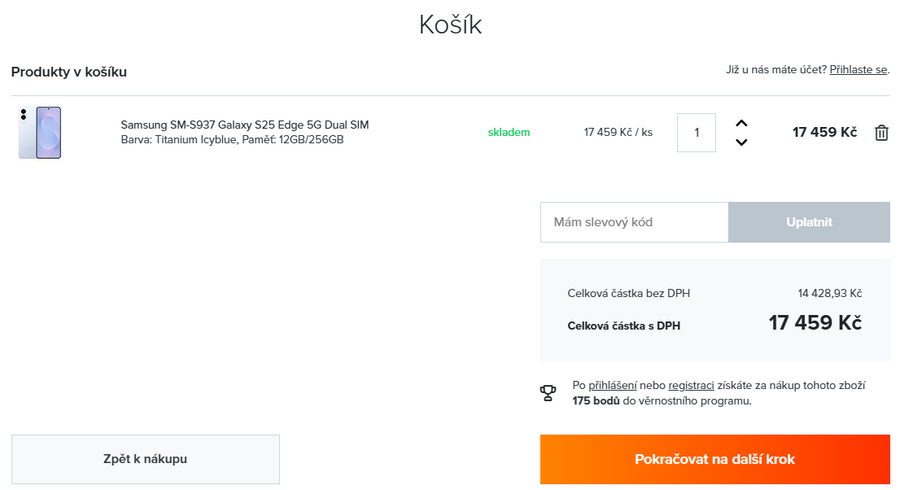900x490 pixels.
Task: Click the bold total '17 459 Kč' with DPH
Action: [x=815, y=323]
